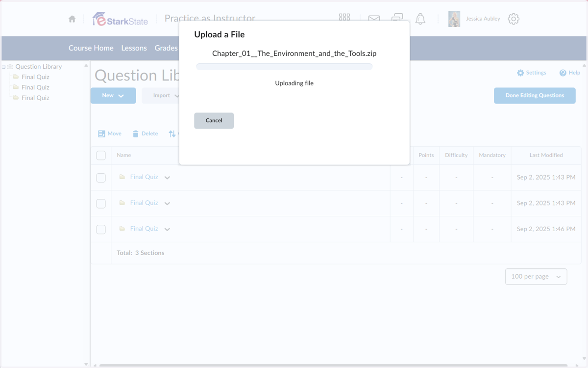Click the Mandatory column header
Viewport: 588px width, 368px height.
click(x=492, y=156)
